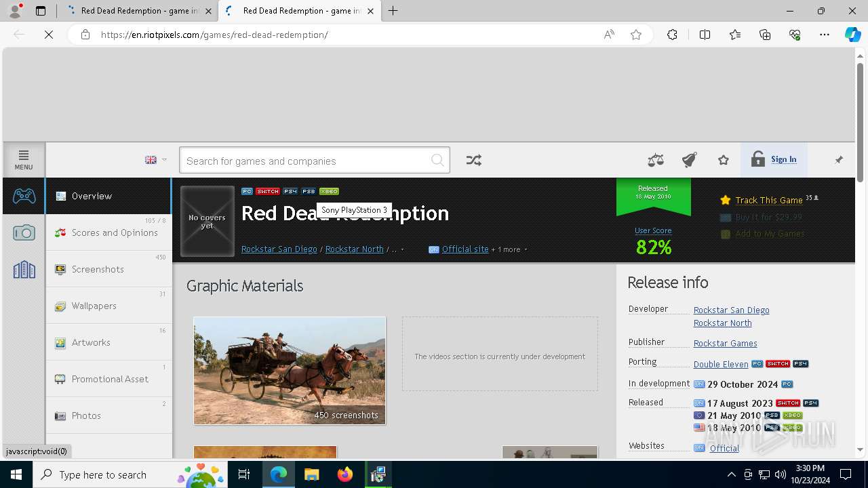
Task: Click the No covers yet placeholder
Action: point(208,222)
